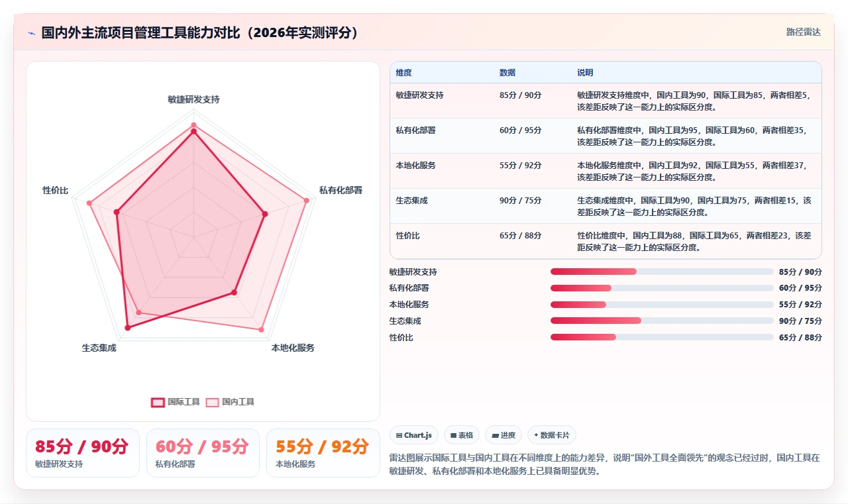Screen dimensions: 848x504
Task: Click the chart title 国内外主流项目管理工具能力对比
Action: [200, 32]
